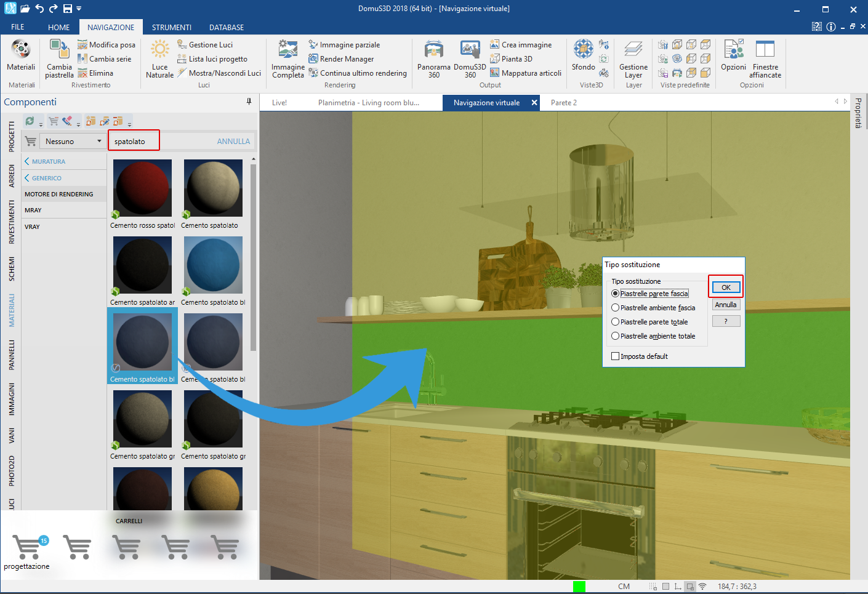
Task: Open PROGETTI side tab
Action: [x=12, y=136]
